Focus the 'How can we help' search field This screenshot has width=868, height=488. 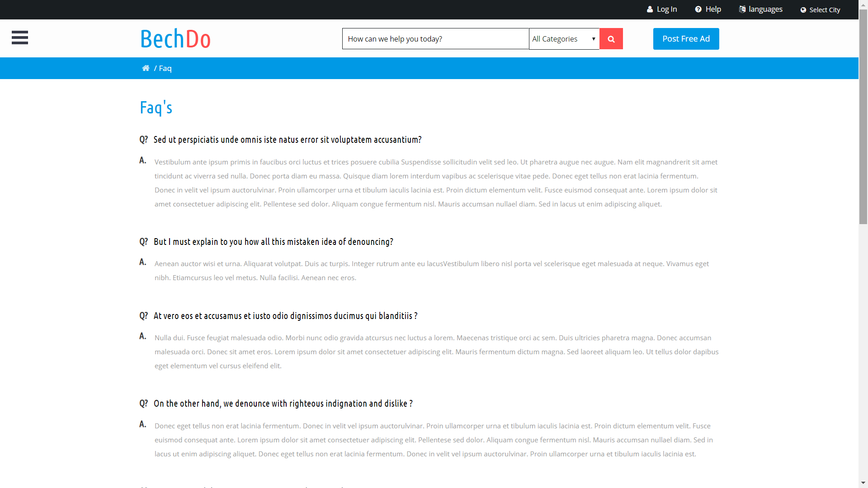pos(435,39)
